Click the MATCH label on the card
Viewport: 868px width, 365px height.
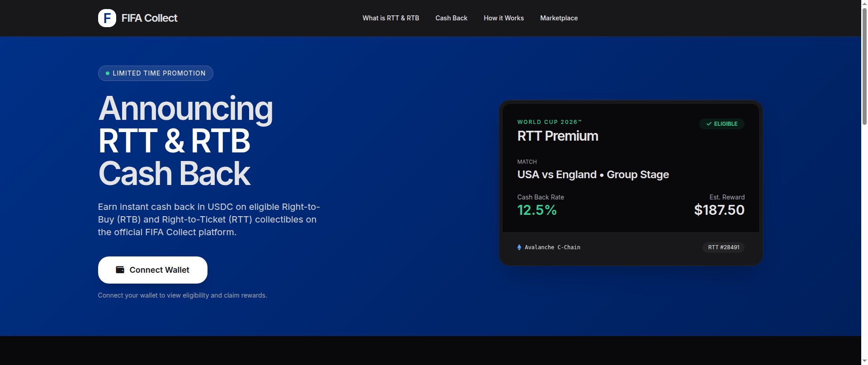[x=527, y=162]
